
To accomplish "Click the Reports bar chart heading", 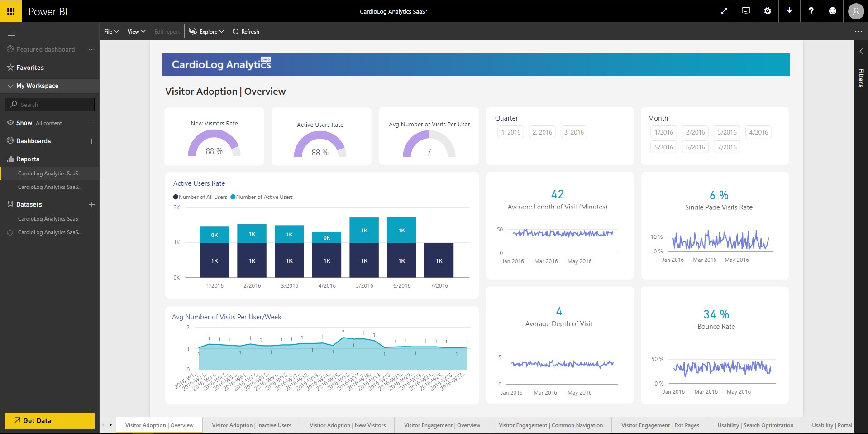I will 23,159.
